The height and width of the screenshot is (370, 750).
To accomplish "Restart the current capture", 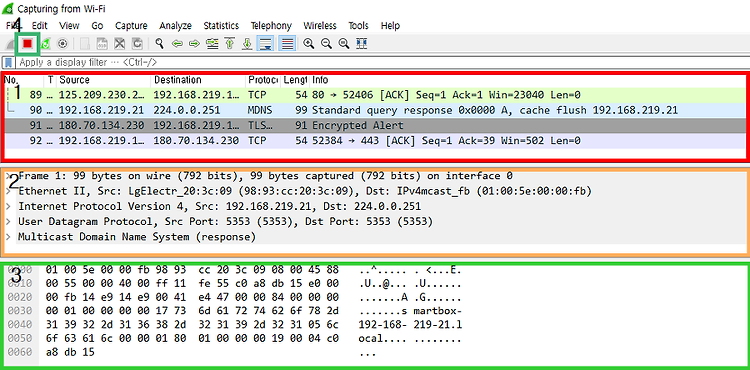I will click(45, 44).
